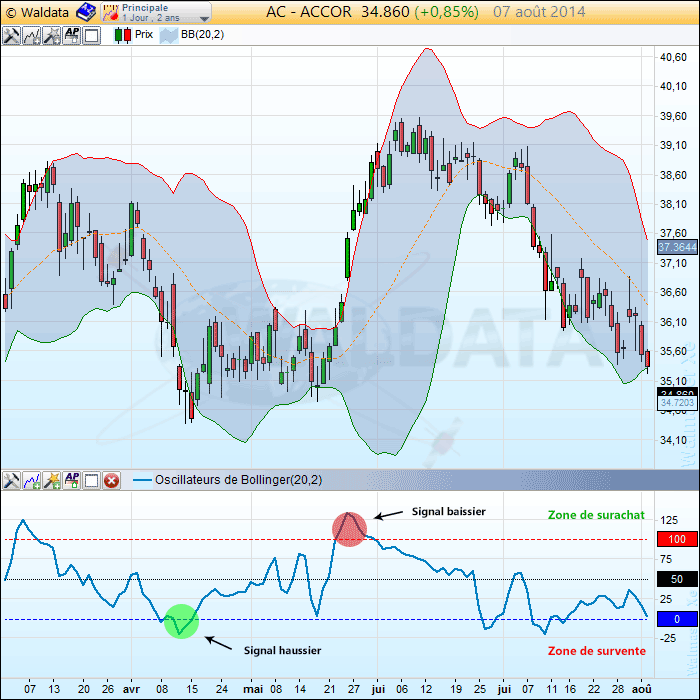This screenshot has height=700, width=700.
Task: Click the © Waldata label
Action: click(38, 12)
